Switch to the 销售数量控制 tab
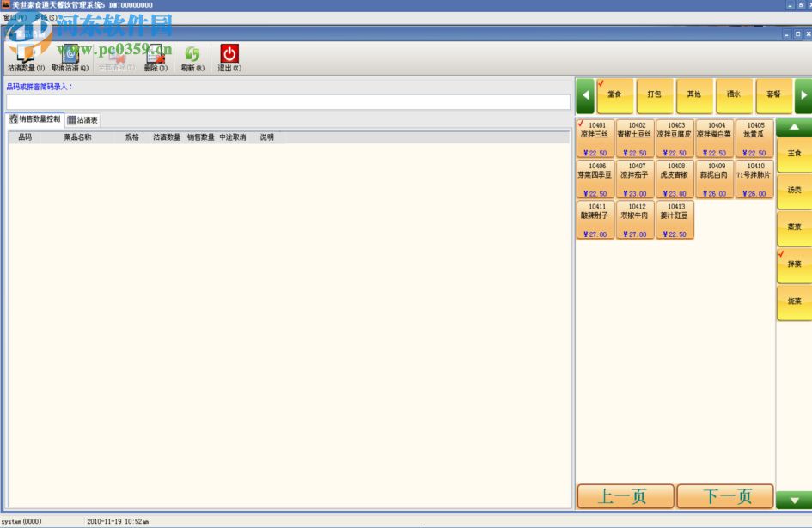812x528 pixels. click(34, 119)
